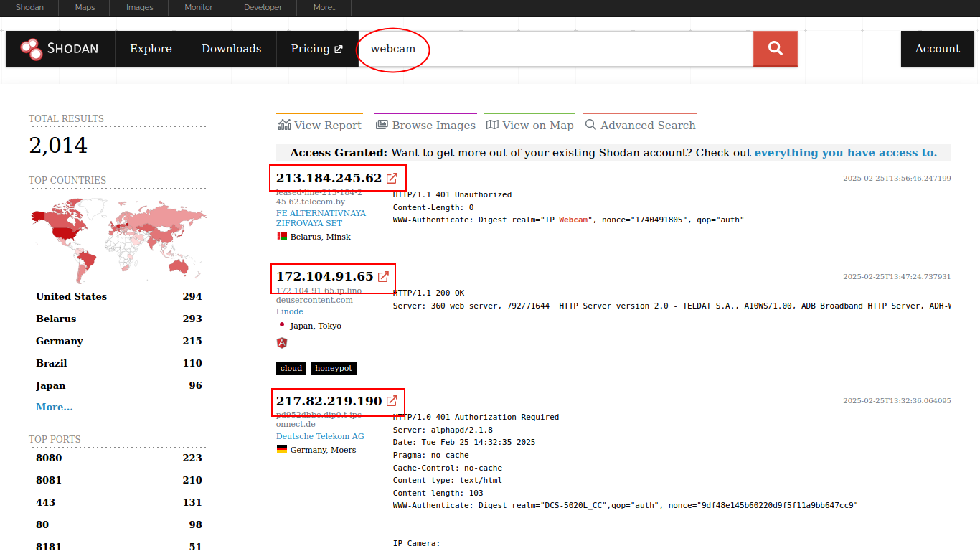Viewport: 980px width, 551px height.
Task: Click the Germany flag icon
Action: [282, 449]
